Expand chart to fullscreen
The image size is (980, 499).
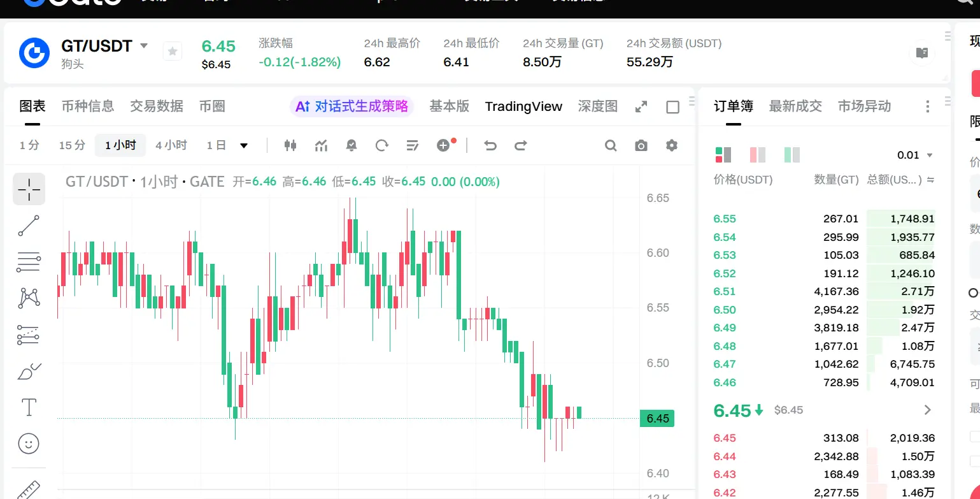click(641, 107)
